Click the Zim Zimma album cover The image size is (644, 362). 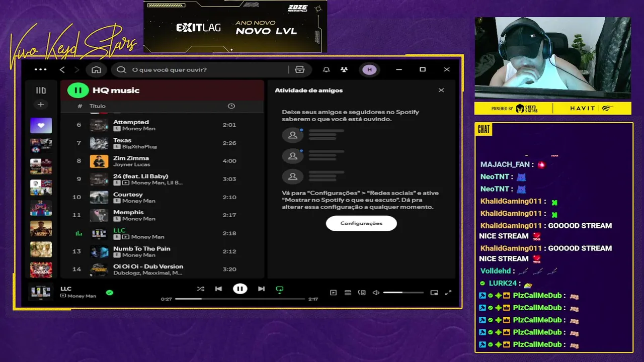(99, 161)
